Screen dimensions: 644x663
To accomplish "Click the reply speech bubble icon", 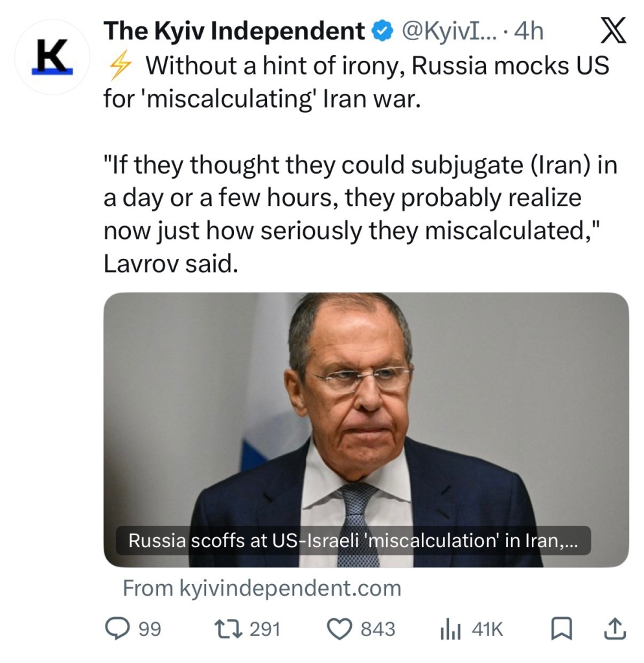I will click(x=117, y=629).
